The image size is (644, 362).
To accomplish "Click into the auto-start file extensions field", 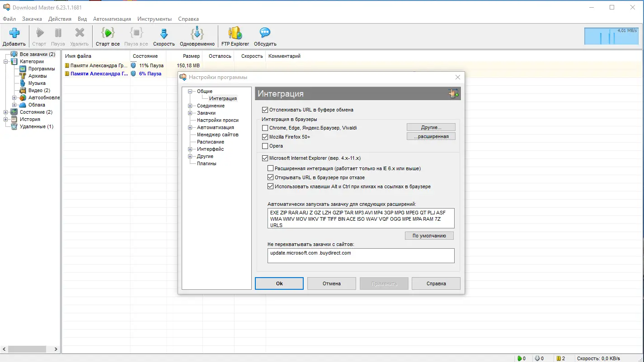I will click(361, 218).
